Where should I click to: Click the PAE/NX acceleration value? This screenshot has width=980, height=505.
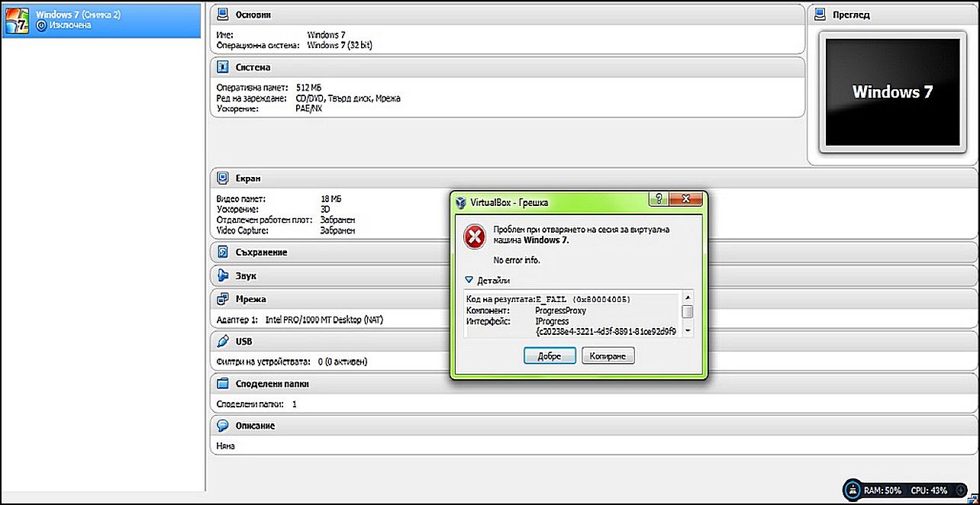point(311,108)
